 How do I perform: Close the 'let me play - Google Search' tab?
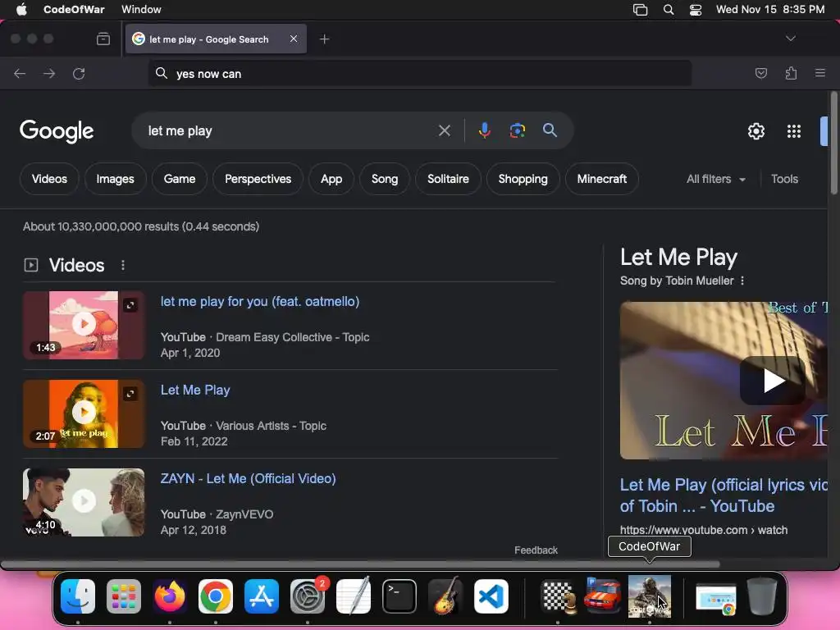click(294, 39)
